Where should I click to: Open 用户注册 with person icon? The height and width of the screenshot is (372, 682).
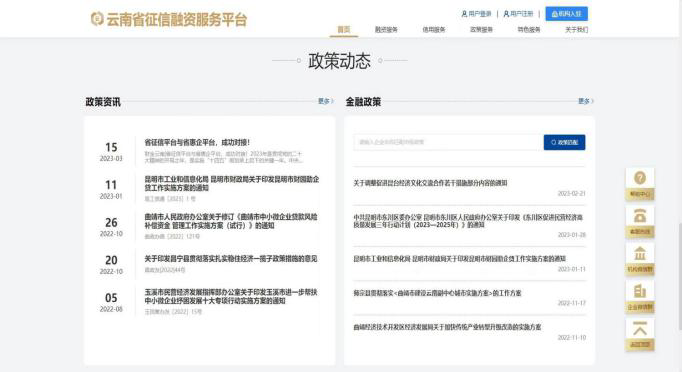coord(518,14)
